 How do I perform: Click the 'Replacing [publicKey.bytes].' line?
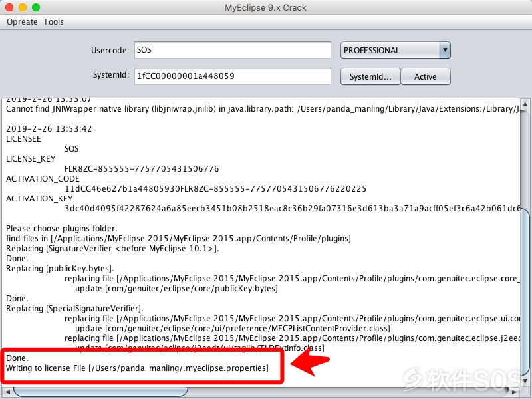(x=60, y=269)
